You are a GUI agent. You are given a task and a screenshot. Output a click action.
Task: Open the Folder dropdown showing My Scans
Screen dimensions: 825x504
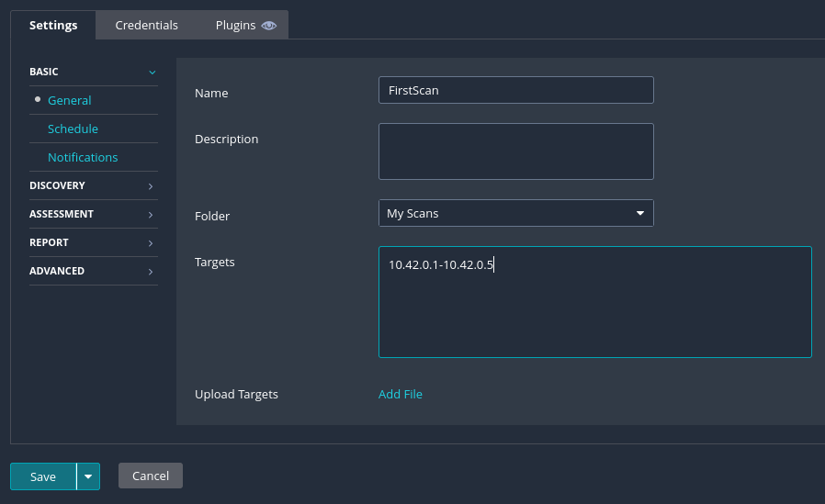click(x=515, y=213)
